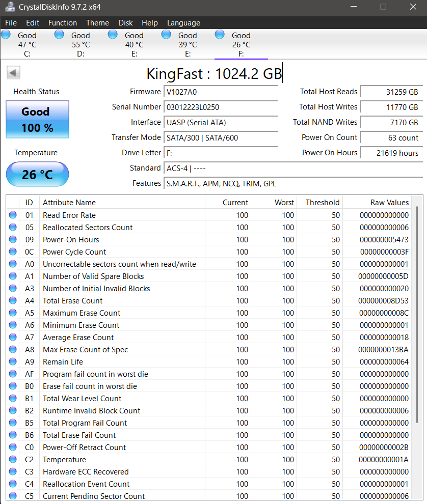Click the status orb of Total Wear Level Count

coord(13,398)
